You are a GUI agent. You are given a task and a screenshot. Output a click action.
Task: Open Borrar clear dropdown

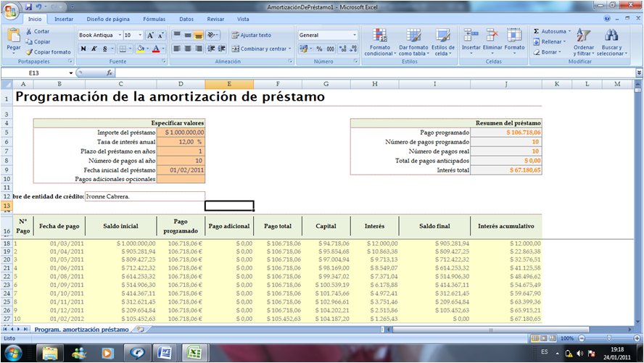click(547, 52)
